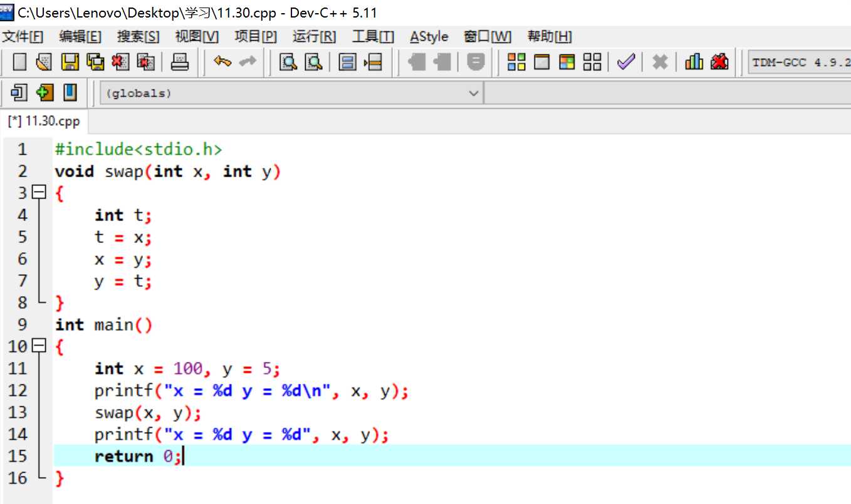Viewport: 851px width, 504px height.
Task: Compile the program with four-colored-squares icon
Action: pos(516,62)
